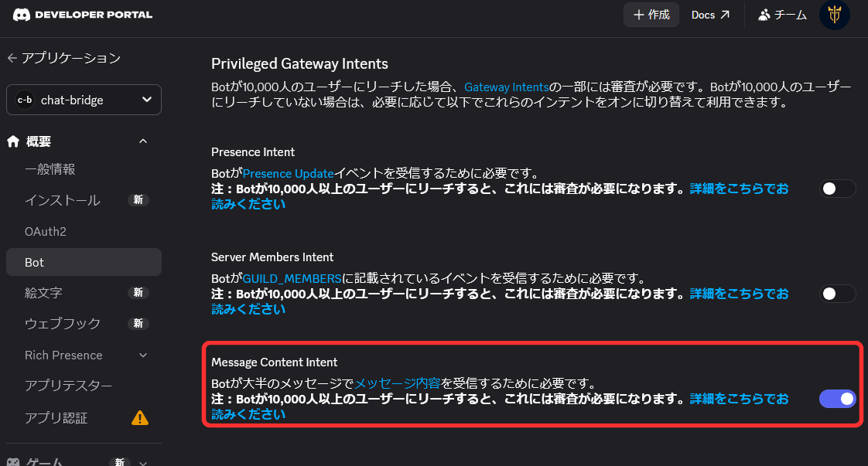This screenshot has height=466, width=868.
Task: Open アプリ認証 in the sidebar
Action: [56, 418]
